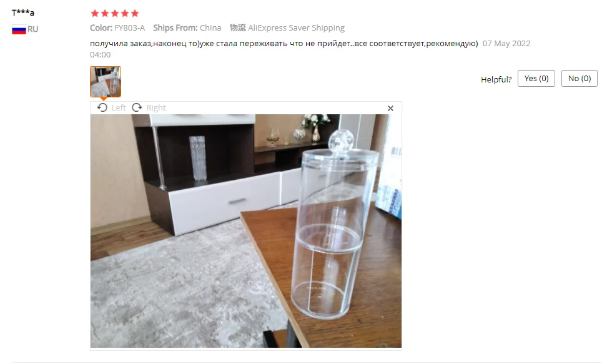Click the rotate right arrow icon
The width and height of the screenshot is (602, 364).
click(137, 107)
